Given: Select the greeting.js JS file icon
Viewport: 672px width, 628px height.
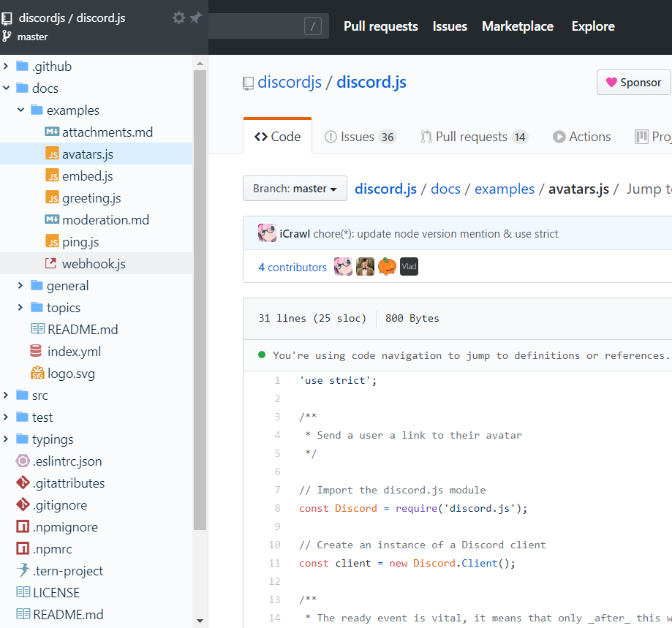Looking at the screenshot, I should coord(52,197).
